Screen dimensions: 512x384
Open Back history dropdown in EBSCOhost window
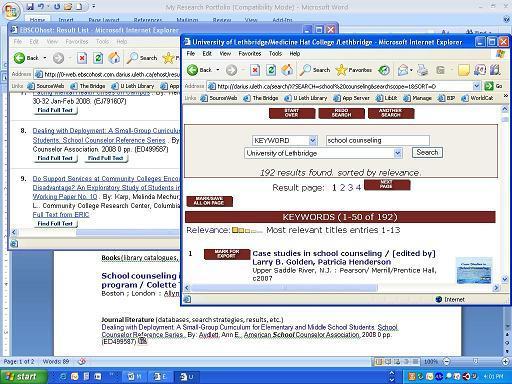coord(45,58)
